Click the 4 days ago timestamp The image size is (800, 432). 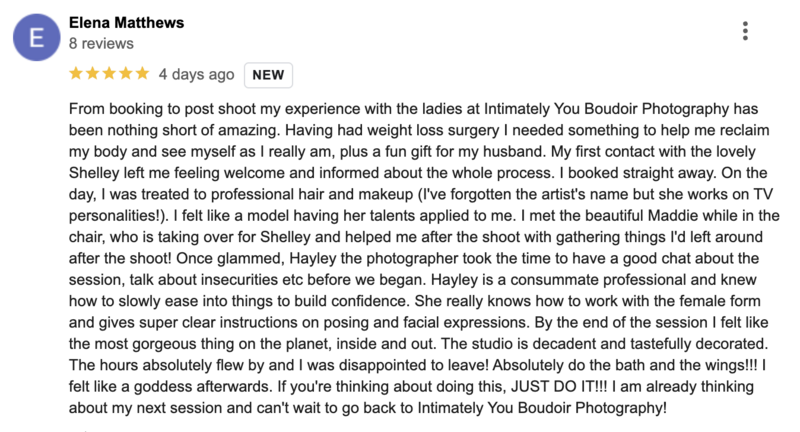coord(196,74)
